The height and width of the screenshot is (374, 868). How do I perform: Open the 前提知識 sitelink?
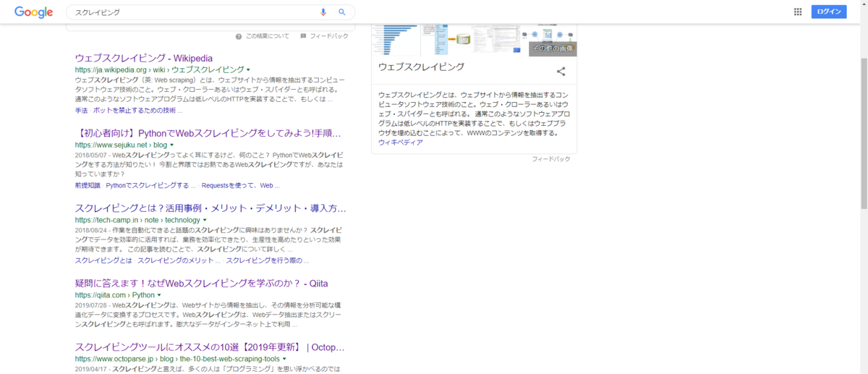[88, 185]
